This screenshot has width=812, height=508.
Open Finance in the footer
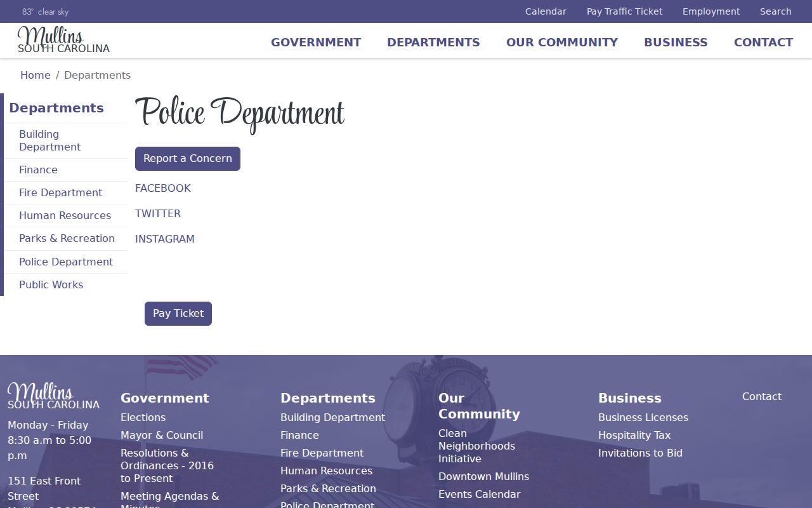click(x=299, y=435)
